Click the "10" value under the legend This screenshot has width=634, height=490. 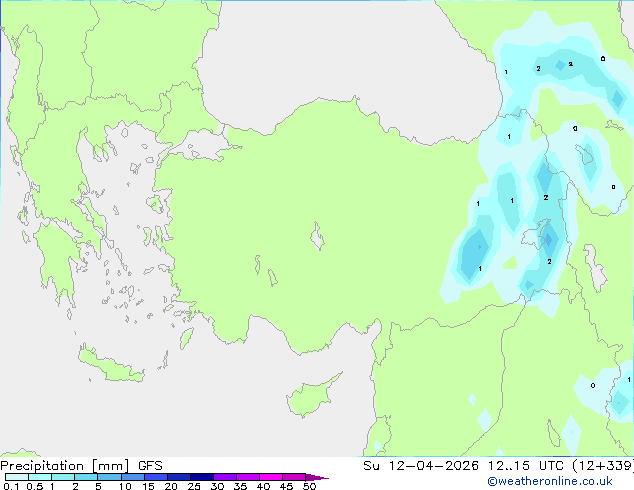click(125, 486)
